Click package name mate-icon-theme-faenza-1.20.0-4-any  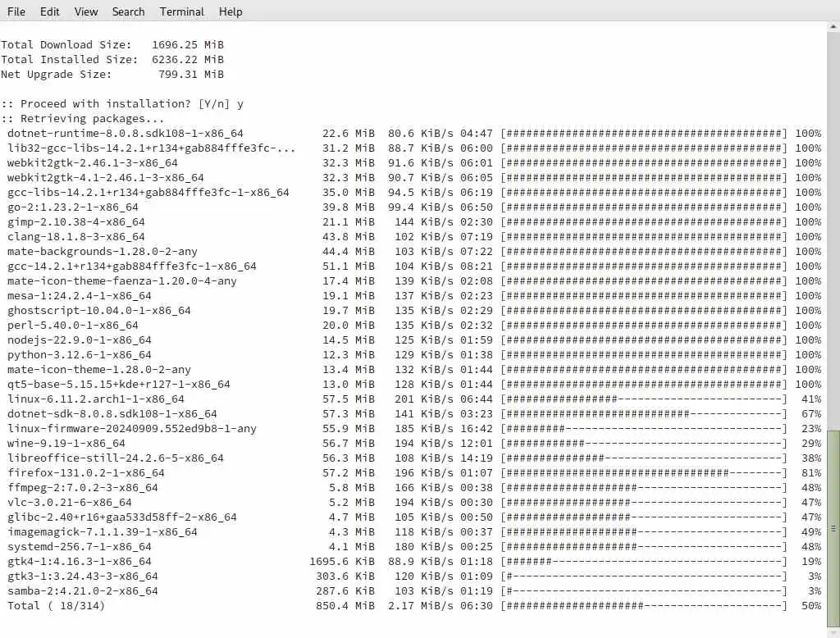[x=121, y=280]
